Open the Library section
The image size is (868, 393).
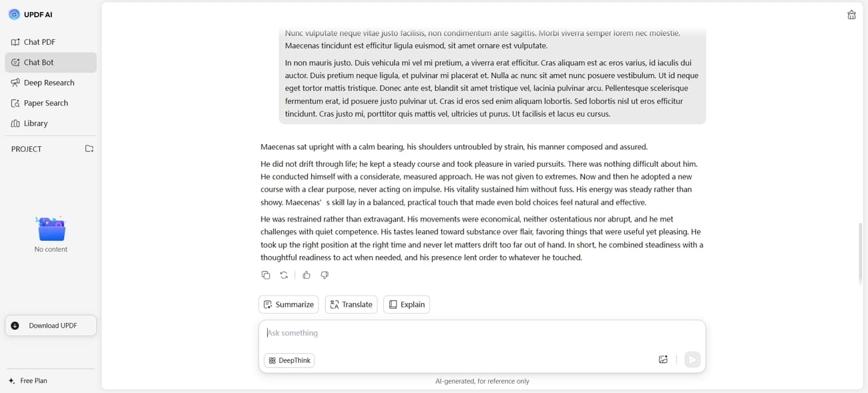pyautogui.click(x=35, y=123)
